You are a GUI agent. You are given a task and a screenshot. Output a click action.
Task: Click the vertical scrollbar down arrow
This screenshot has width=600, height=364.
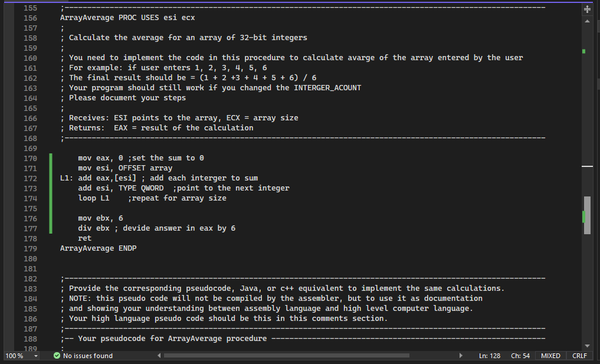point(586,347)
